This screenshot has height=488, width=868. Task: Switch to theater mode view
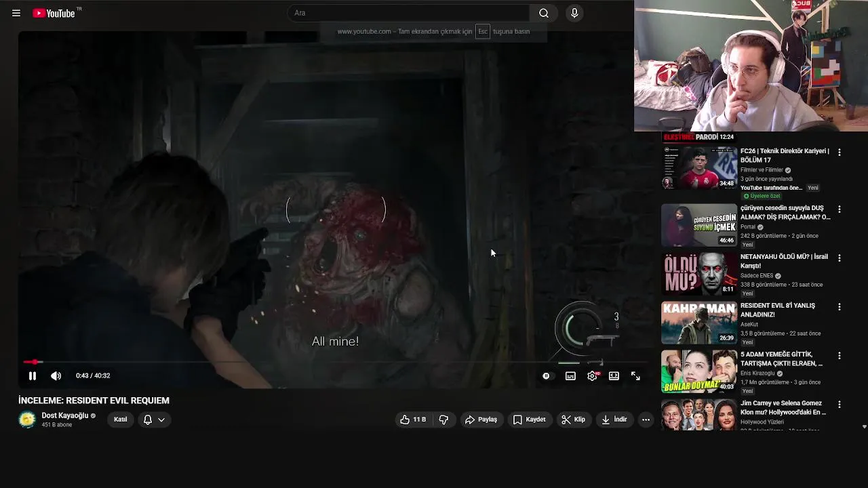[614, 375]
